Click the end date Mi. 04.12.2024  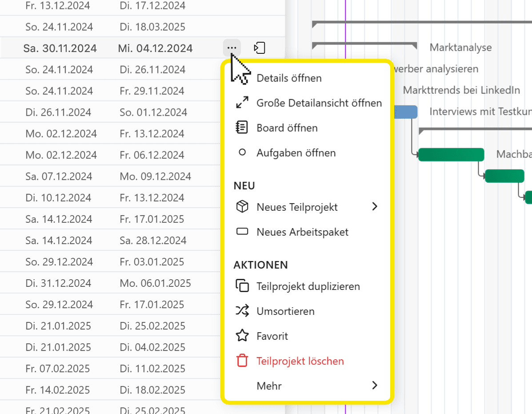[x=155, y=48]
